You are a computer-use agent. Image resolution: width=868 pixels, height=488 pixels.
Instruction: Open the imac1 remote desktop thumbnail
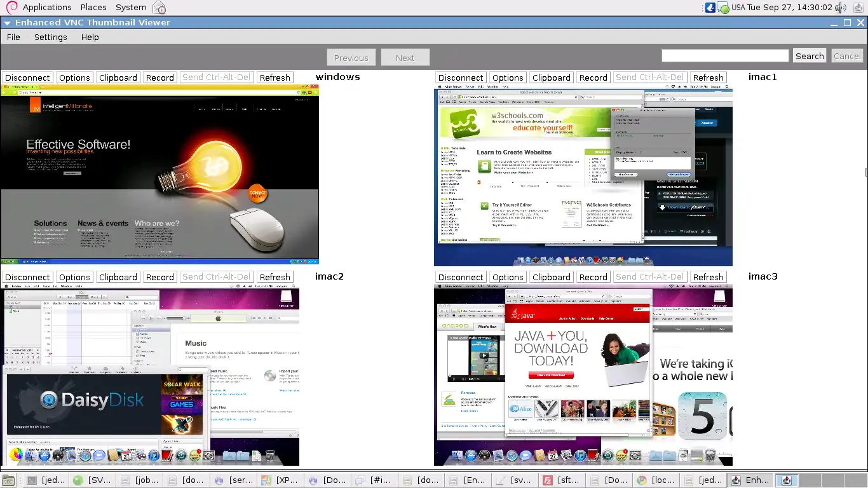point(583,176)
